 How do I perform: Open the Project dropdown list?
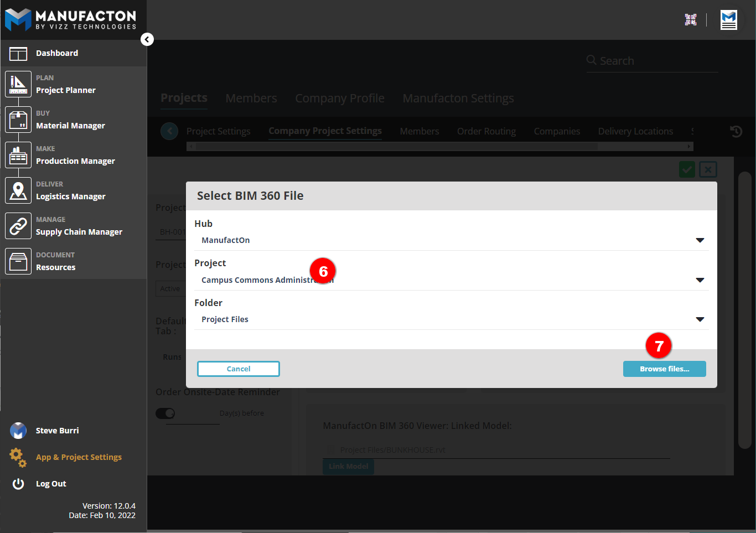[x=700, y=280]
